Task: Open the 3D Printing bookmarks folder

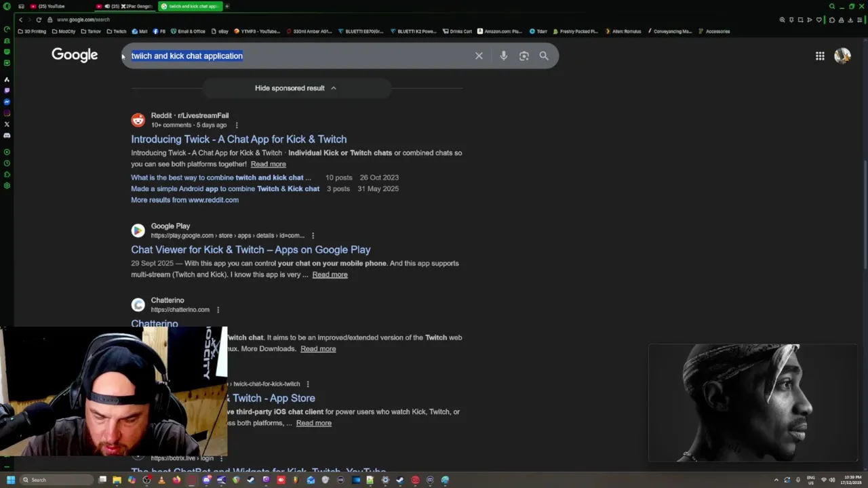Action: (32, 31)
